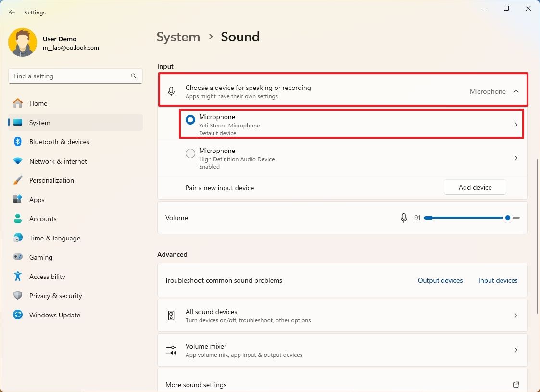Collapse the input device chooser chevron
The image size is (540, 392).
coord(515,91)
